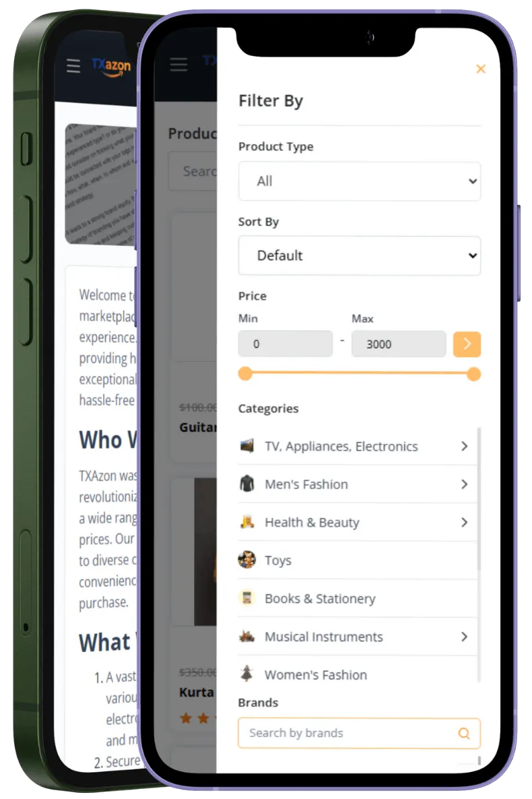Open the Product Type dropdown

click(359, 181)
